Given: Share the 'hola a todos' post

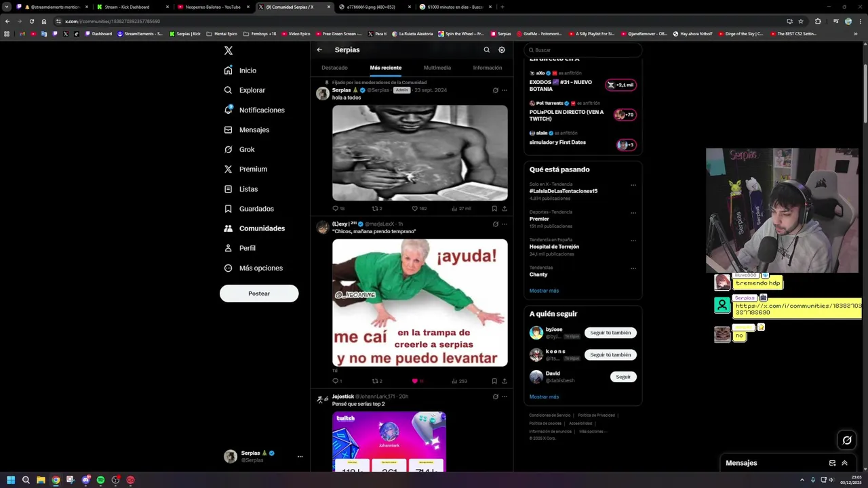Looking at the screenshot, I should 505,209.
